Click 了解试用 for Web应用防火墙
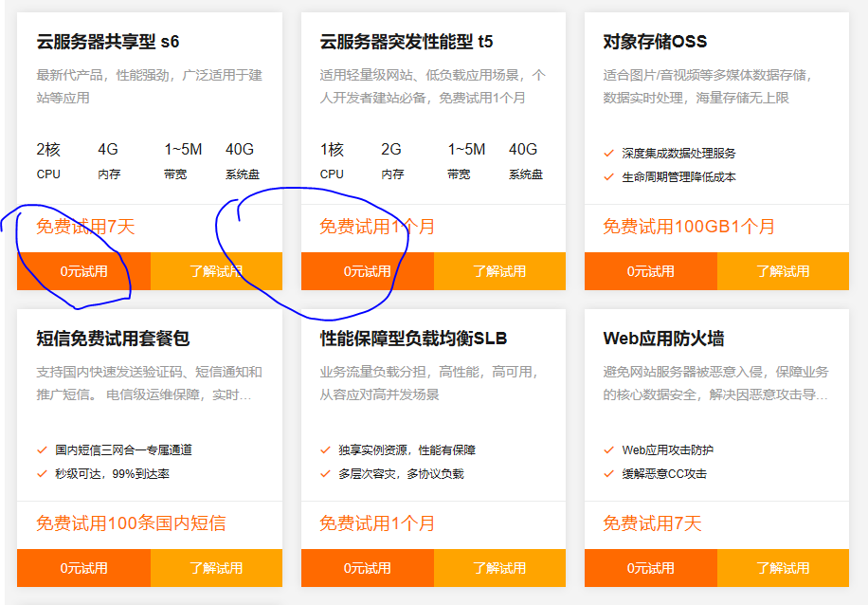Image resolution: width=868 pixels, height=605 pixels. pos(784,568)
